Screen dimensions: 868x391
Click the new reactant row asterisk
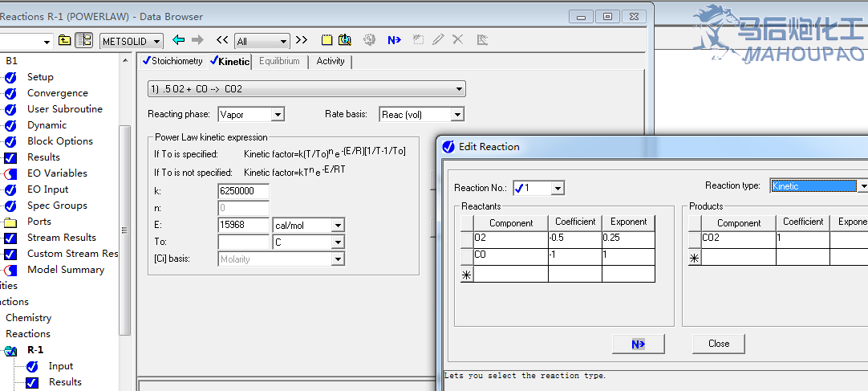(467, 274)
